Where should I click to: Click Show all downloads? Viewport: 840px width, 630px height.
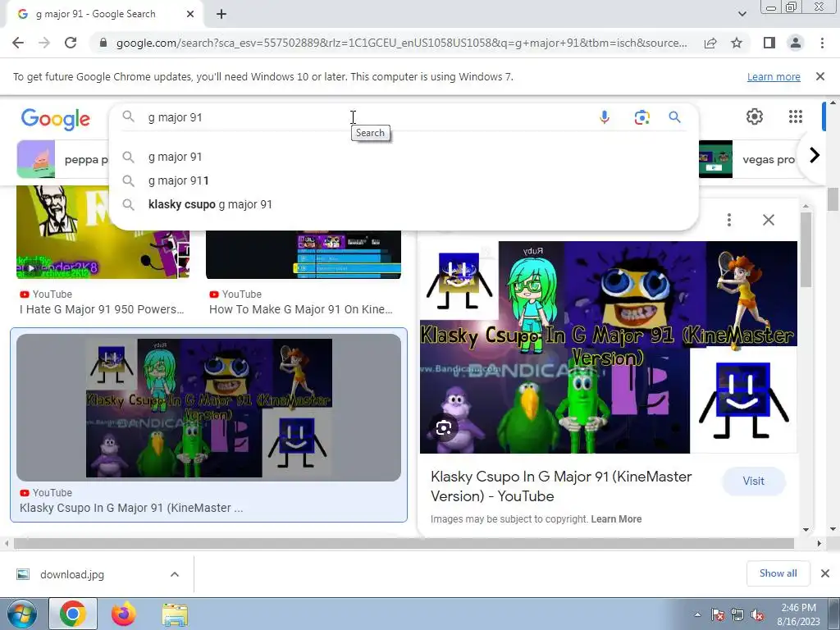click(x=778, y=573)
